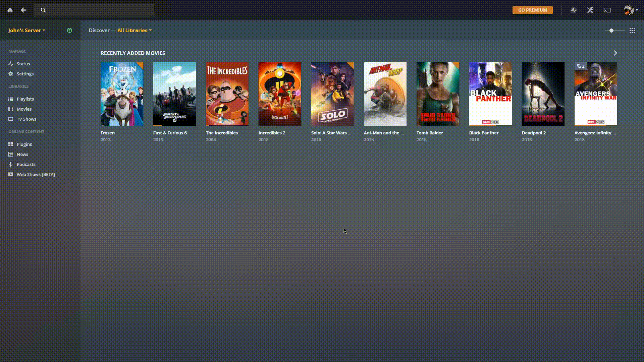Click the Fast & Furious 6 title text
The height and width of the screenshot is (362, 644).
click(170, 133)
